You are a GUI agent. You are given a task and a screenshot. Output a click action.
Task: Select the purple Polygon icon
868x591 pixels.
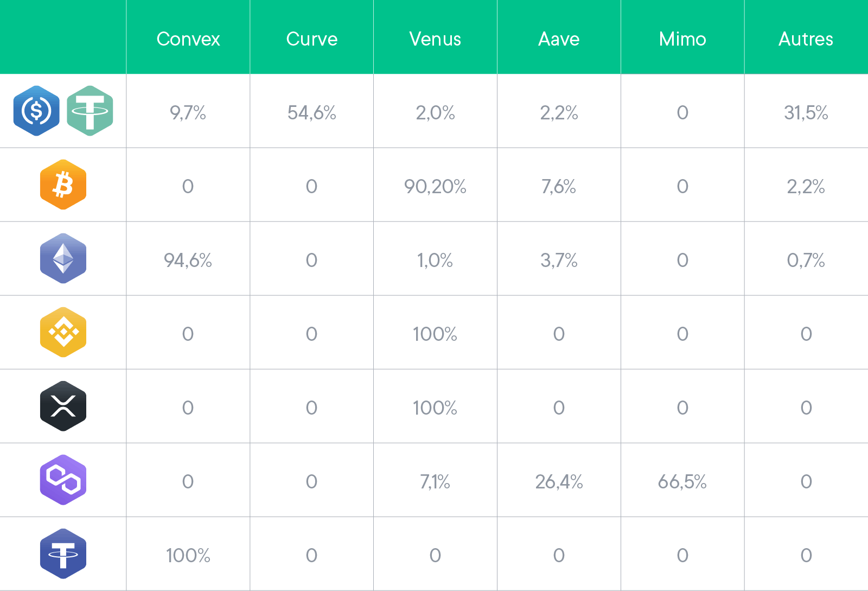63,480
